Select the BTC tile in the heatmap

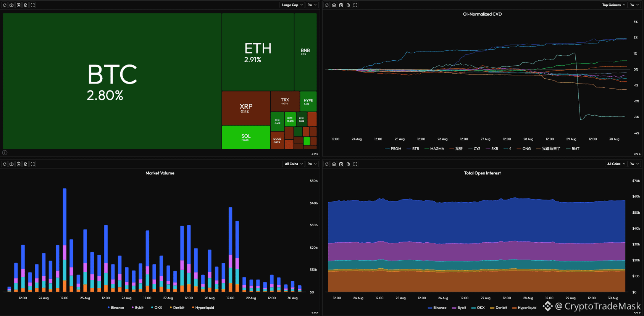pyautogui.click(x=112, y=81)
